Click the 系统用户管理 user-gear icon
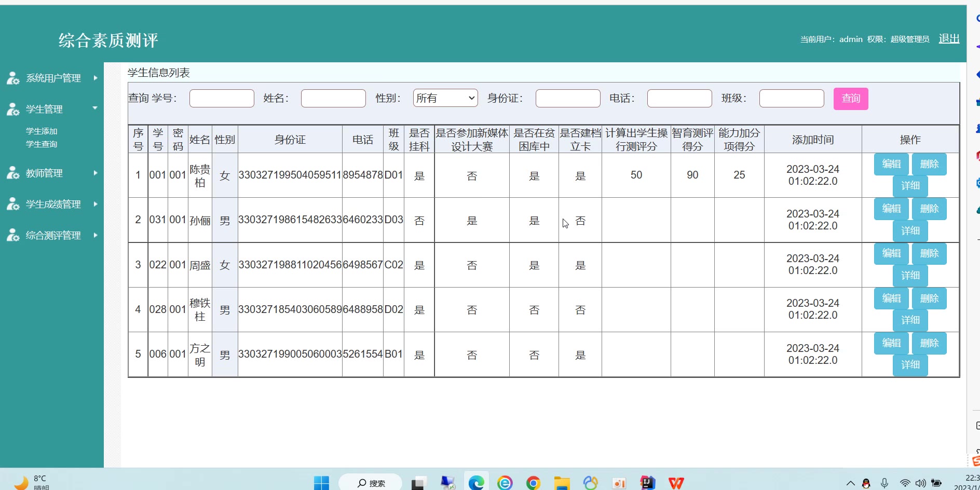The width and height of the screenshot is (980, 490). [x=13, y=78]
